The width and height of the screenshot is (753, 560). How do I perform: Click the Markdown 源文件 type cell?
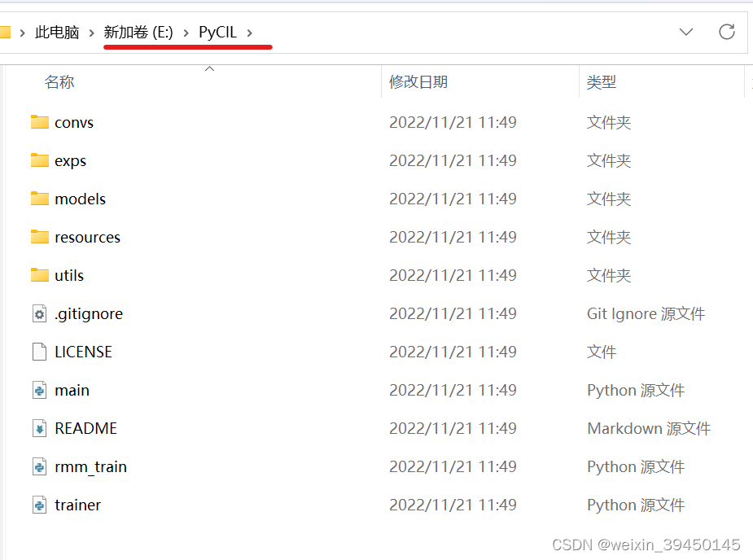[649, 428]
